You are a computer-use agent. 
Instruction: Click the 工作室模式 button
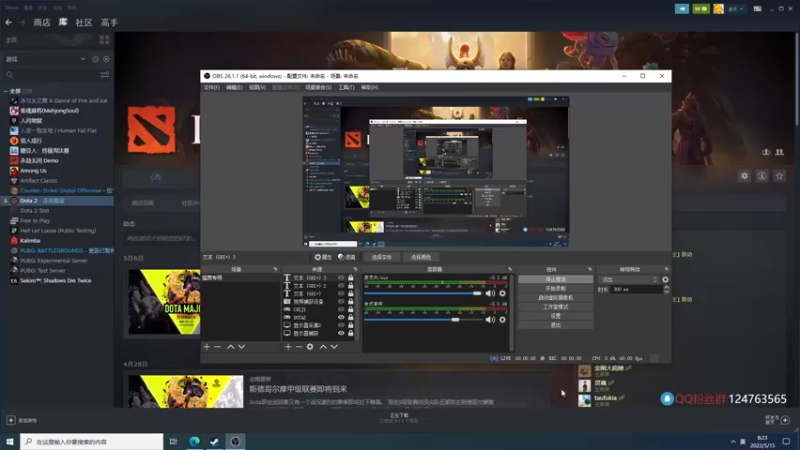point(556,307)
